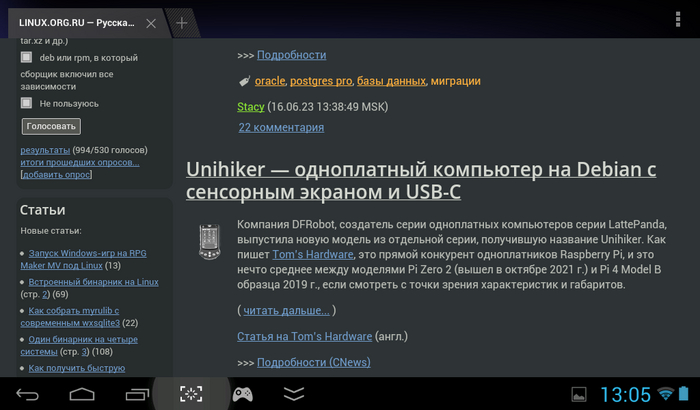Check 'deb или rpm, в который' poll option
Screen dimensions: 700x410
click(26, 57)
